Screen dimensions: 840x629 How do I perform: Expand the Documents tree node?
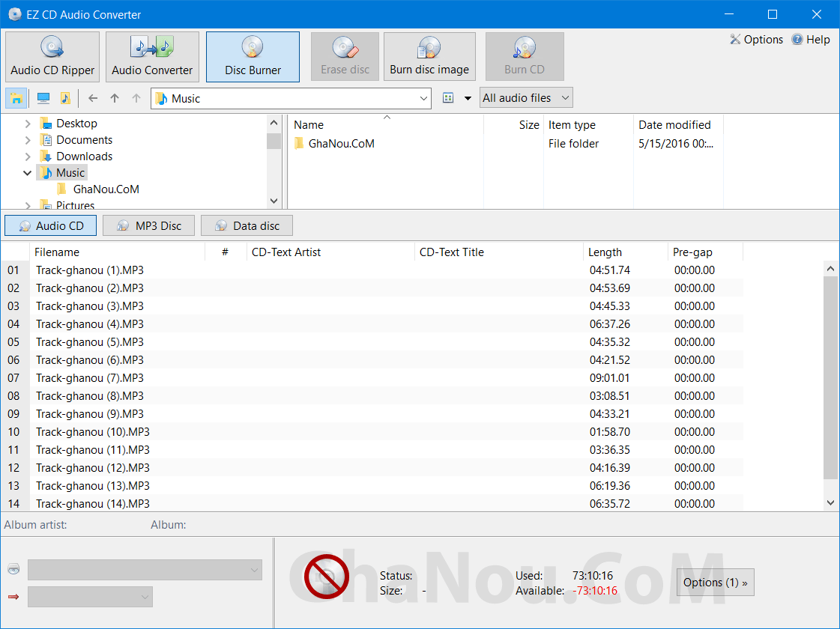(28, 140)
